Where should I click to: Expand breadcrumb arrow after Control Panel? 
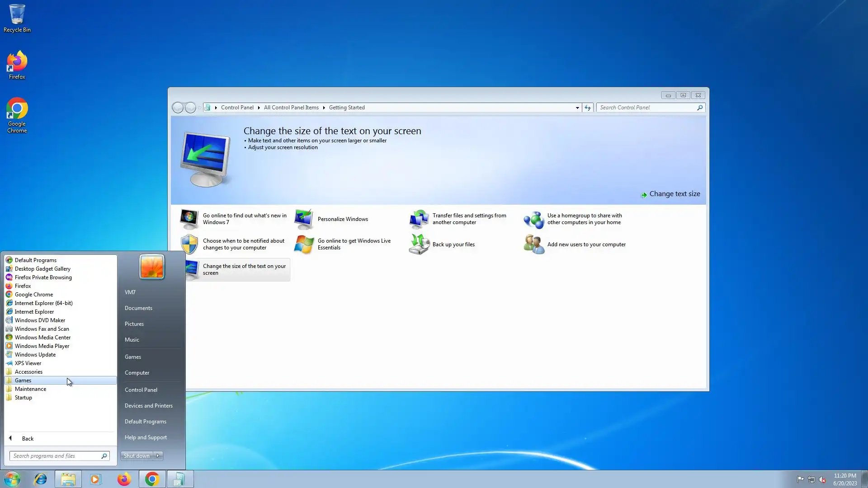259,108
